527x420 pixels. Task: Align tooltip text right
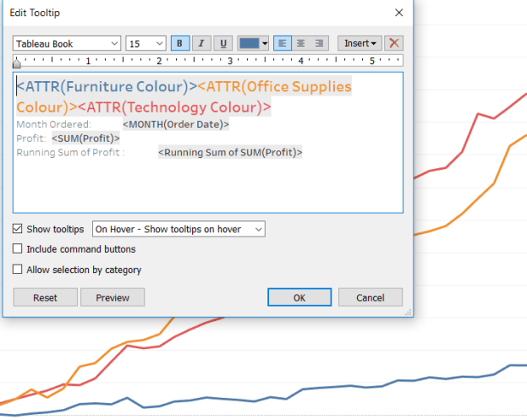point(319,44)
